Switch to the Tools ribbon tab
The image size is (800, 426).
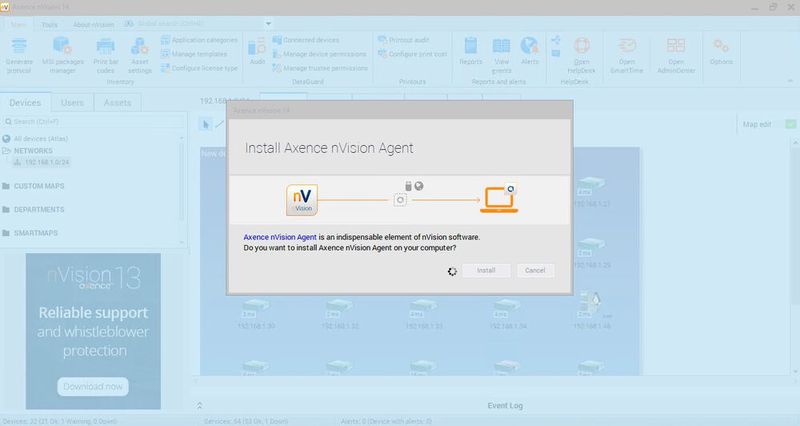coord(49,24)
